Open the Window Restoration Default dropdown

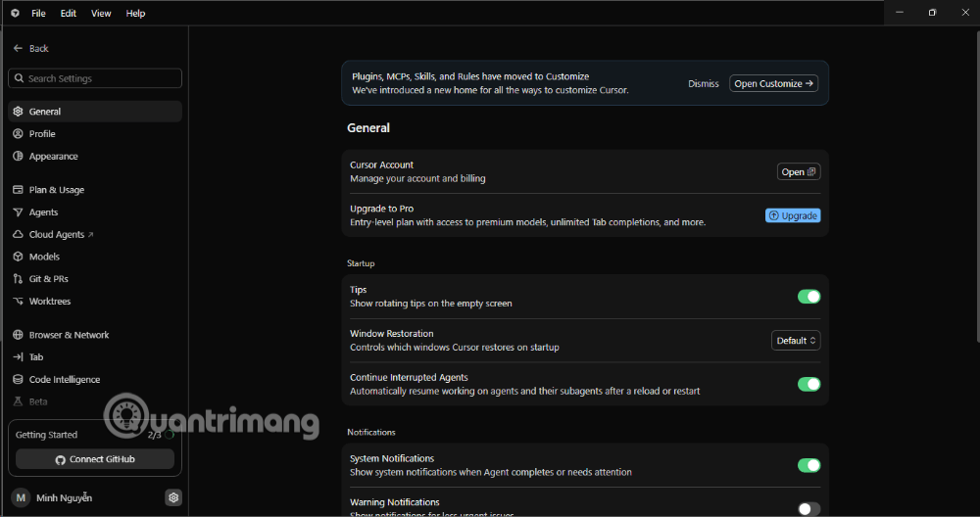(x=796, y=341)
